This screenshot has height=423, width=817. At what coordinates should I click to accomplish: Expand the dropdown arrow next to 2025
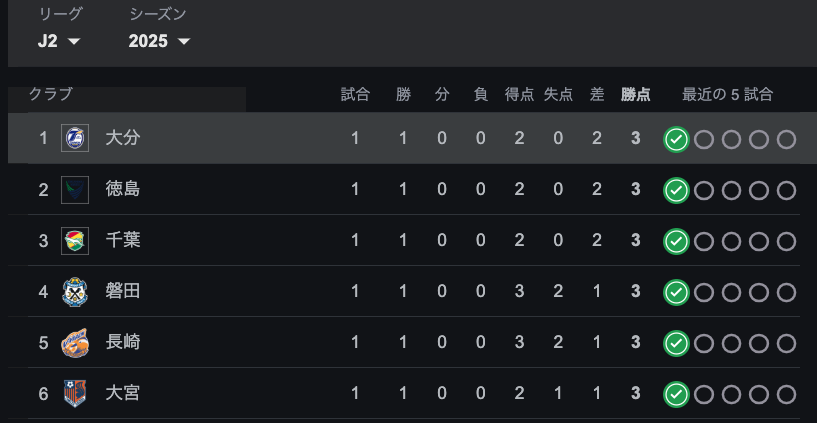pyautogui.click(x=184, y=41)
